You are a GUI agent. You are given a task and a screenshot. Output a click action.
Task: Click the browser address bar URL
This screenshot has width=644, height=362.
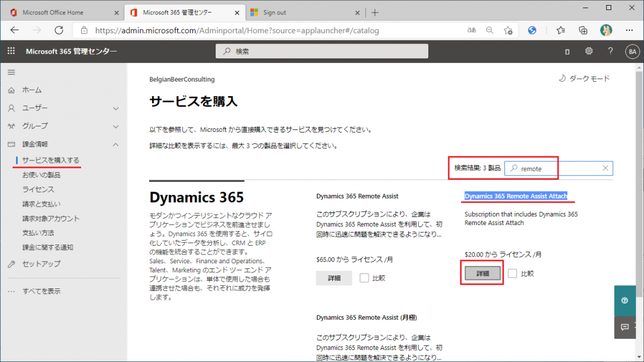point(237,30)
